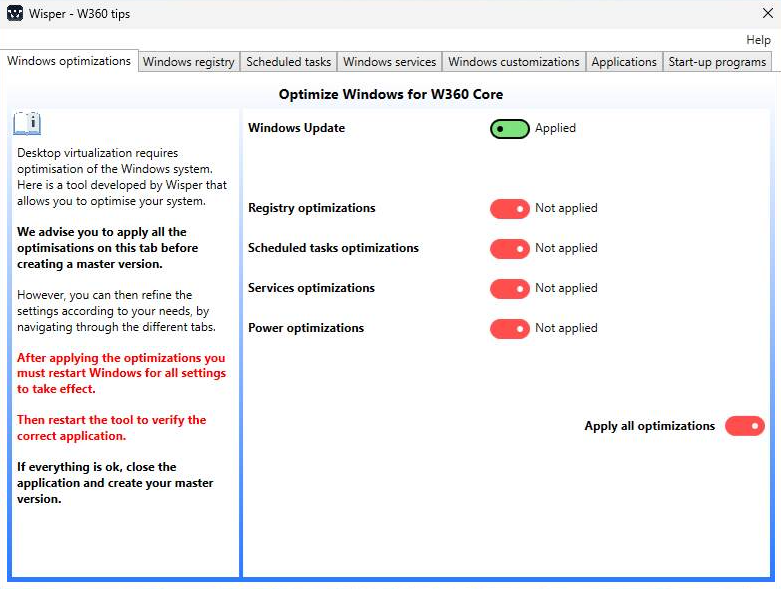The image size is (781, 589).
Task: Click 'Desktop virtualization requires' paragraph
Action: [122, 177]
